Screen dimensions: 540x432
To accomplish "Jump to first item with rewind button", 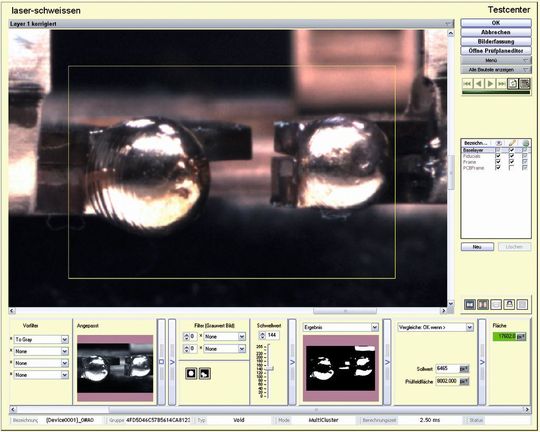I will coord(467,84).
